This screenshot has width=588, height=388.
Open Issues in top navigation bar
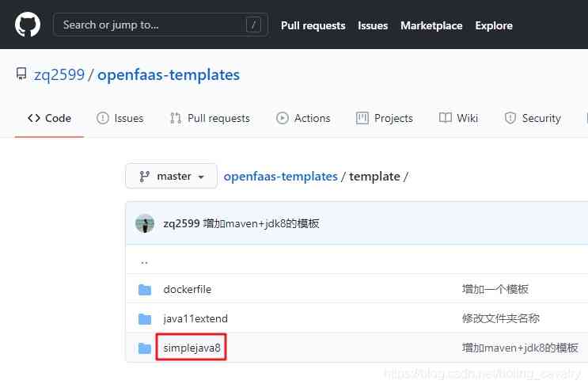pos(373,25)
